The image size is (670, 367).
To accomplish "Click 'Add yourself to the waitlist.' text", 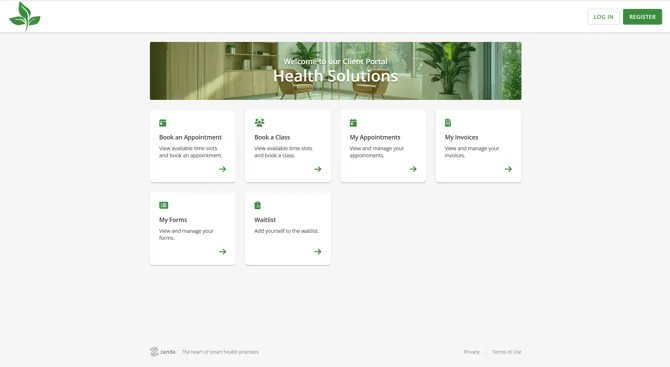I will 286,231.
